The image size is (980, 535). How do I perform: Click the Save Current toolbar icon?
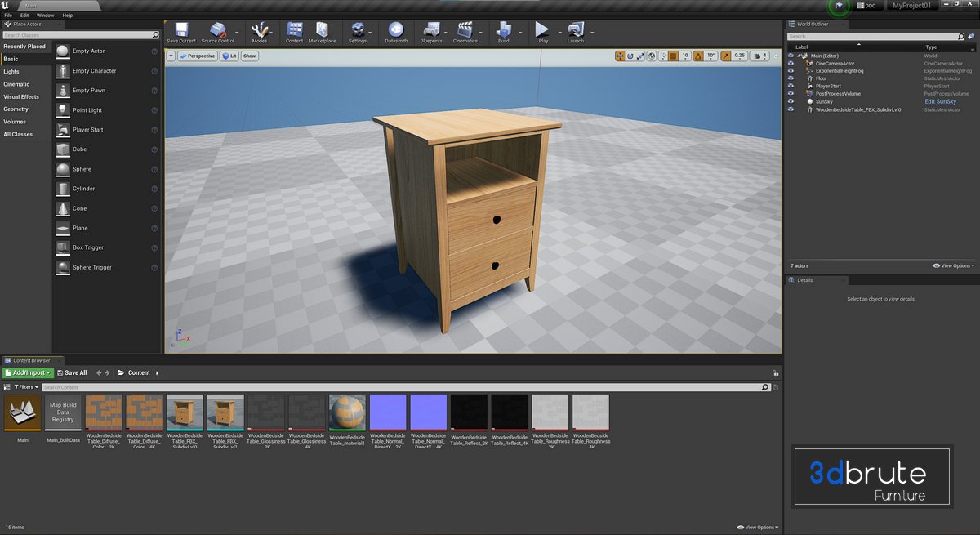click(180, 31)
